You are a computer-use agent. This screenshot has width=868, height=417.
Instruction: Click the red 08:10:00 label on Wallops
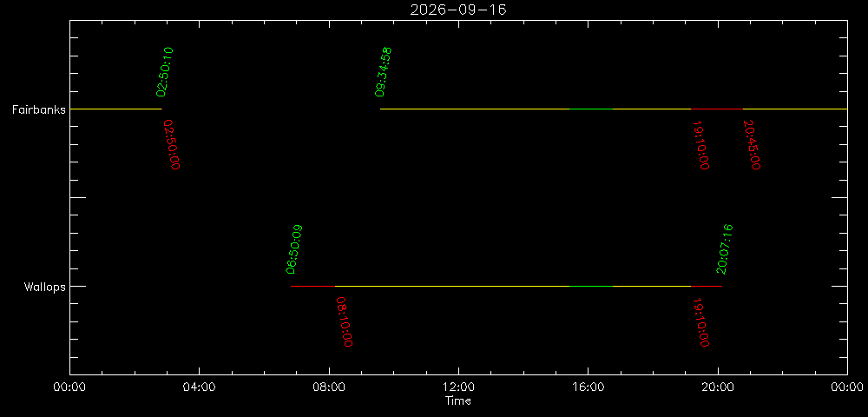344,321
